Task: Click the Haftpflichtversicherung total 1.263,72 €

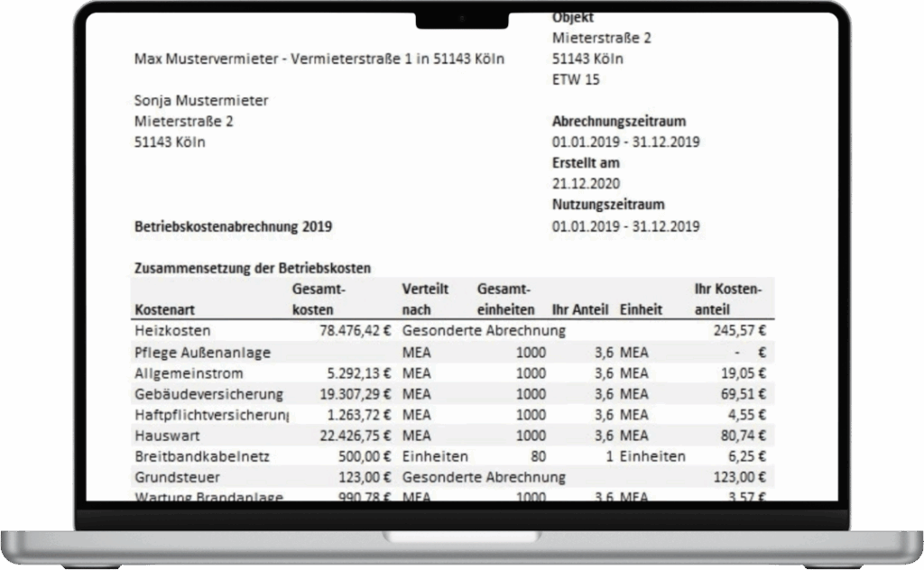Action: [x=360, y=415]
